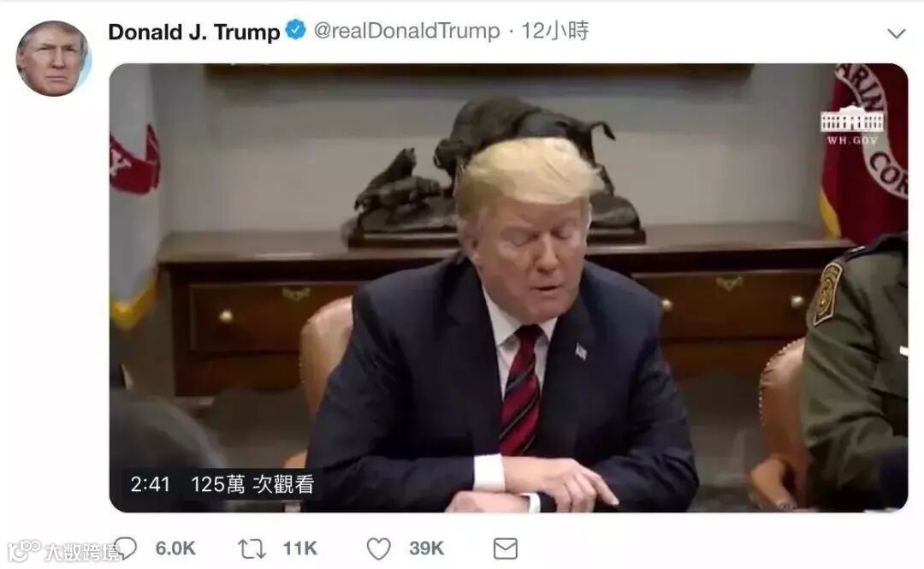924x569 pixels.
Task: Open the tweet options chevron menu
Action: point(897,33)
